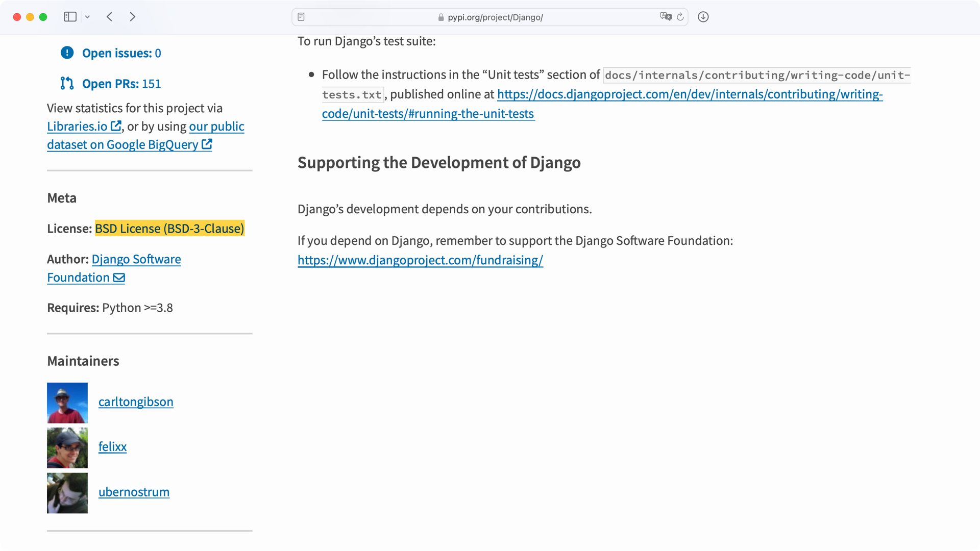Focus the pypi.org/project/Django address field
The height and width of the screenshot is (551, 980).
pos(490,17)
